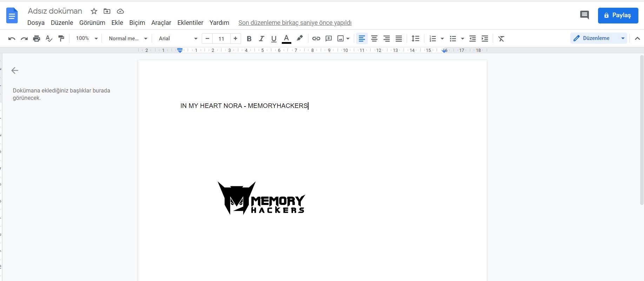
Task: Apply a numbered list
Action: pos(433,39)
